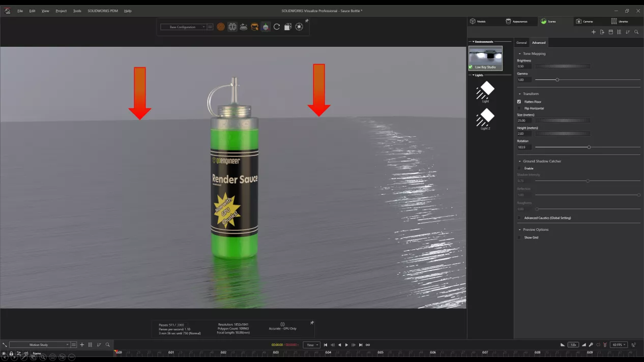Viewport: 644px width, 362px height.
Task: Toggle the denoiser brain icon
Action: pos(232,27)
